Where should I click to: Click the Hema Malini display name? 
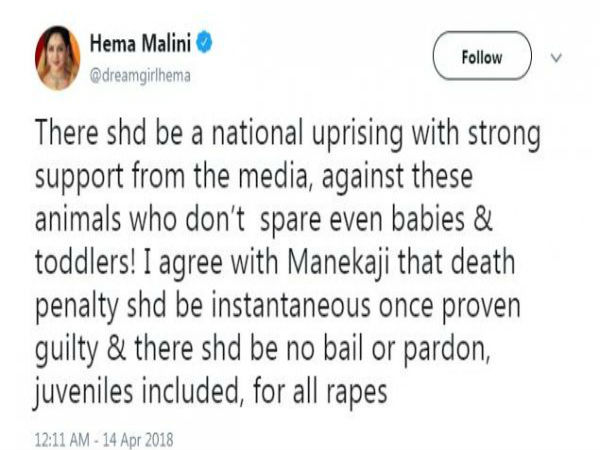click(x=140, y=43)
